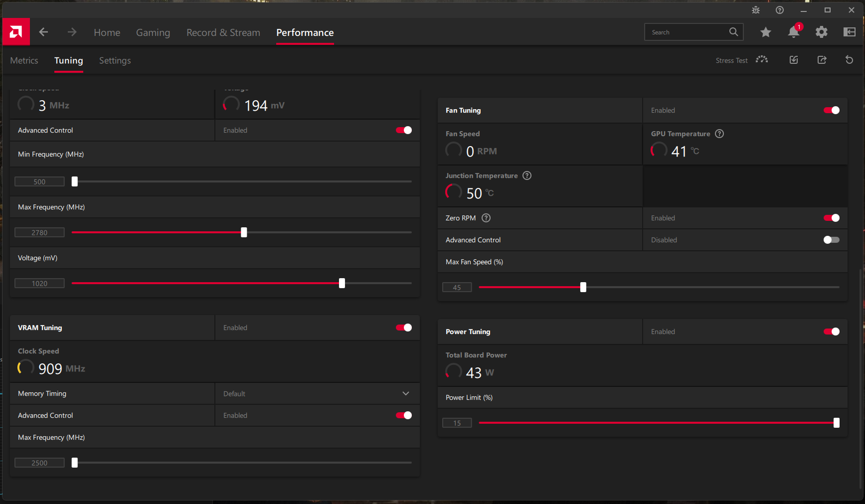865x504 pixels.
Task: Enable Fan Advanced Control switch
Action: (x=832, y=240)
